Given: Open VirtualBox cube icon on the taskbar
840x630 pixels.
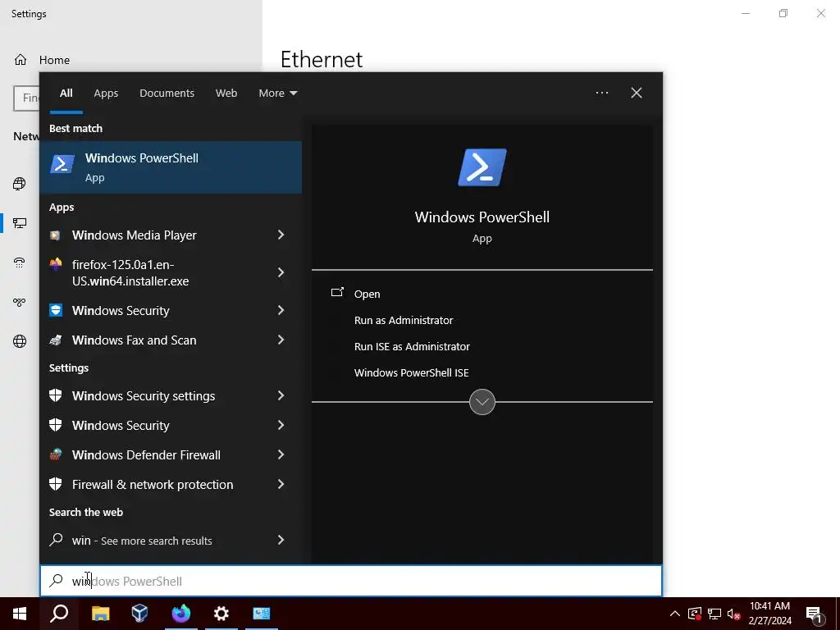Looking at the screenshot, I should pyautogui.click(x=139, y=614).
